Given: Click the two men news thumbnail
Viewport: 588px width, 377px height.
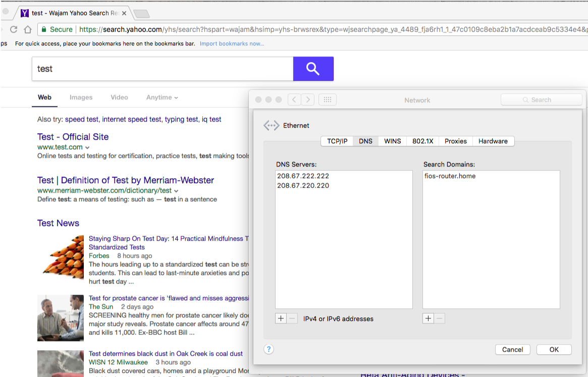Looking at the screenshot, I should tap(61, 318).
